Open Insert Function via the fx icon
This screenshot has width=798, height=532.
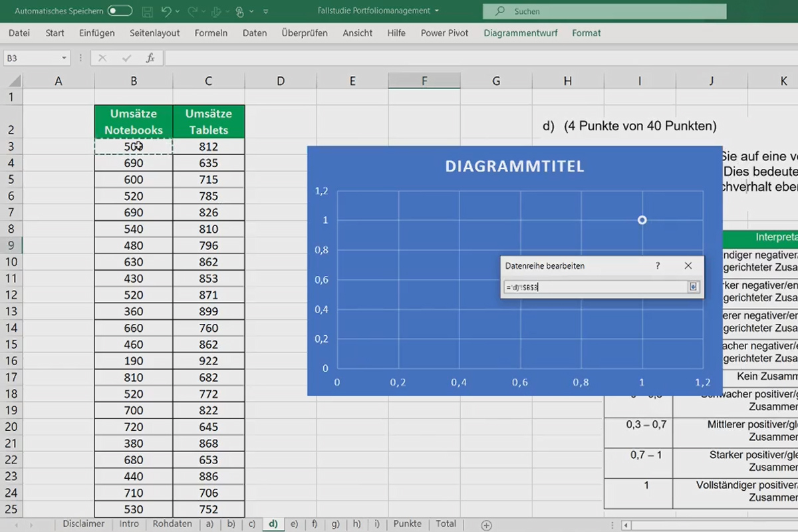tap(151, 58)
